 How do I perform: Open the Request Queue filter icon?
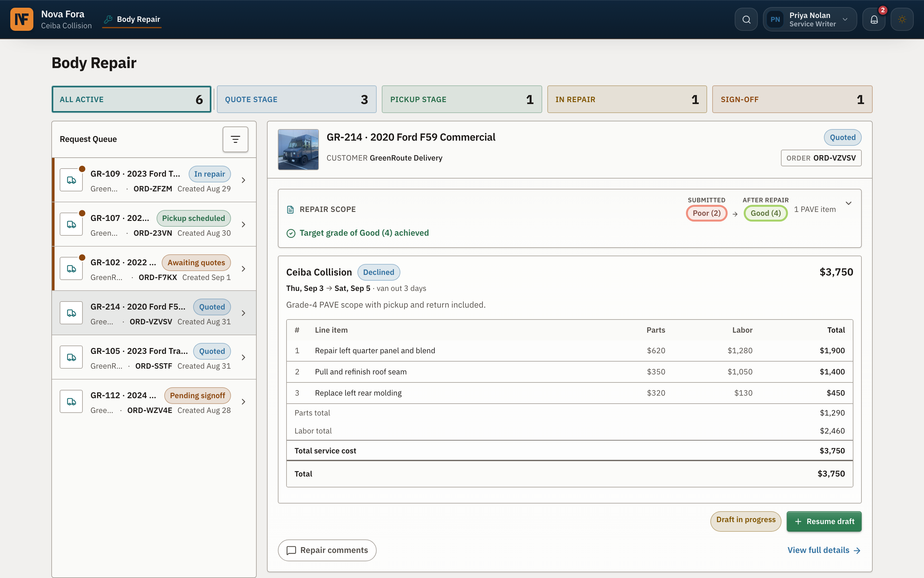(235, 139)
